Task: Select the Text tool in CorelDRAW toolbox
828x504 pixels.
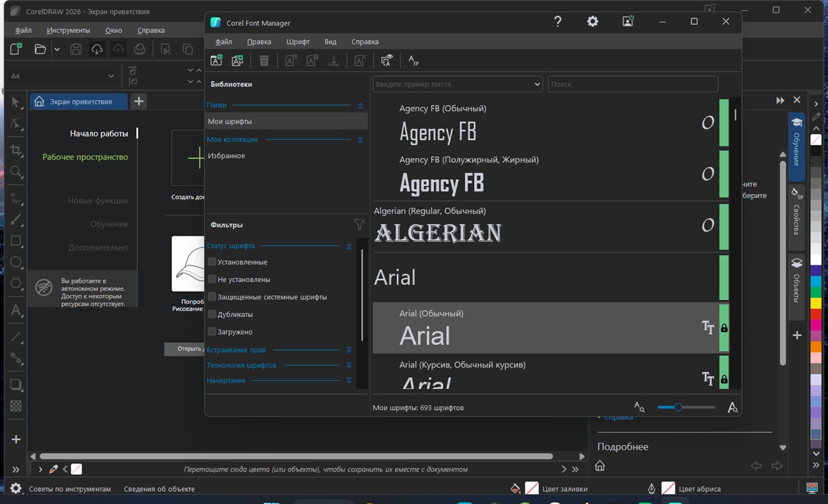Action: click(x=16, y=311)
